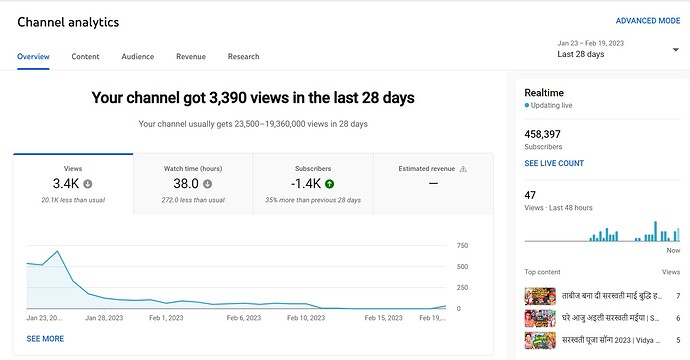Open the Audience tab
This screenshot has width=690, height=360.
(138, 56)
